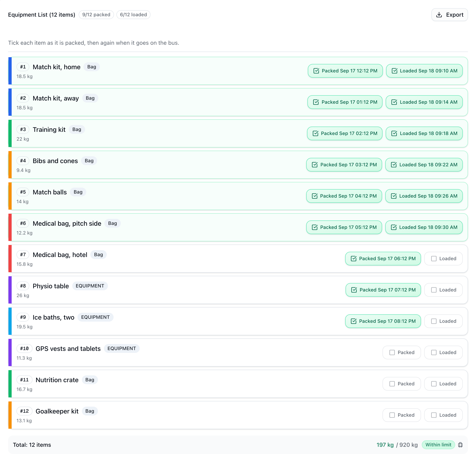476x457 pixels.
Task: Untick Loaded for Match kit, home
Action: [424, 71]
